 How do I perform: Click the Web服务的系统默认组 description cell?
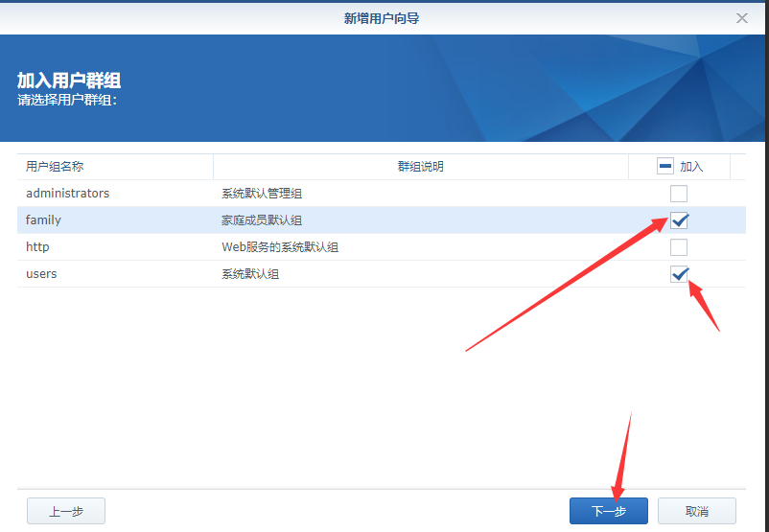click(x=280, y=247)
